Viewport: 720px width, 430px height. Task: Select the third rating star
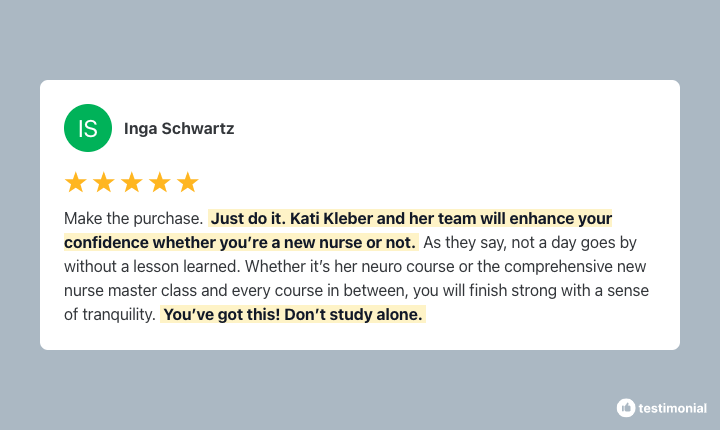coord(132,182)
